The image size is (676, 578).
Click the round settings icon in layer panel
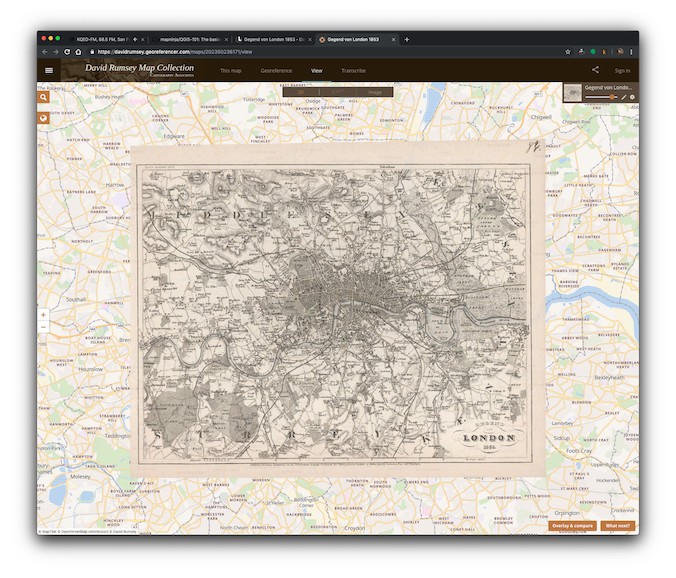tap(632, 97)
